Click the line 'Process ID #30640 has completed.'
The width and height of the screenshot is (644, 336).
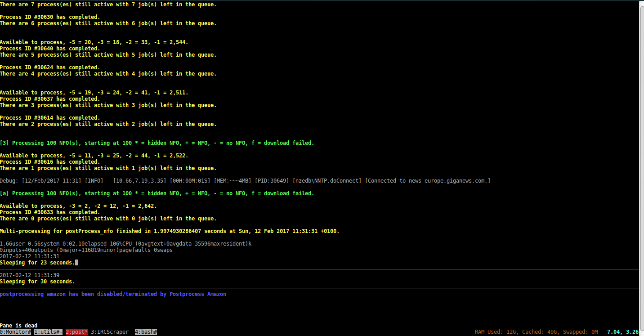[x=50, y=49]
